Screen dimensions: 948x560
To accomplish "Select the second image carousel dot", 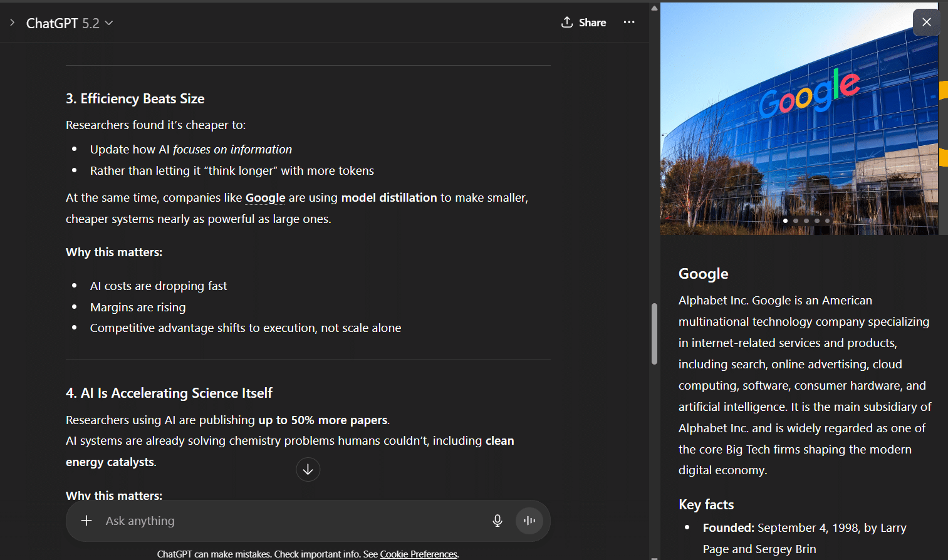I will click(x=796, y=220).
